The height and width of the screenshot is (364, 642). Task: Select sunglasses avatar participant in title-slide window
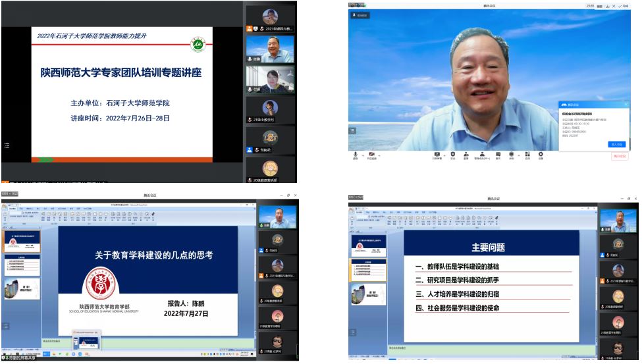(277, 343)
